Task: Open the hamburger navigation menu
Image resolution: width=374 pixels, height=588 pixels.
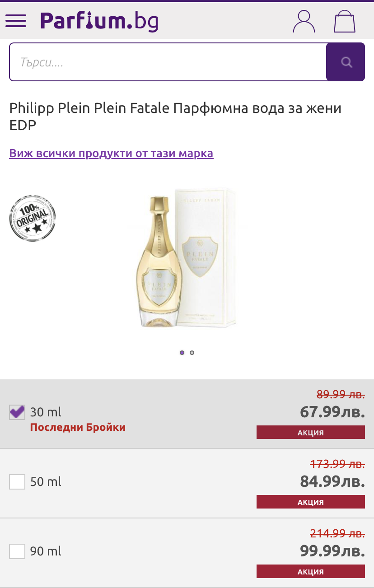Action: click(x=16, y=21)
